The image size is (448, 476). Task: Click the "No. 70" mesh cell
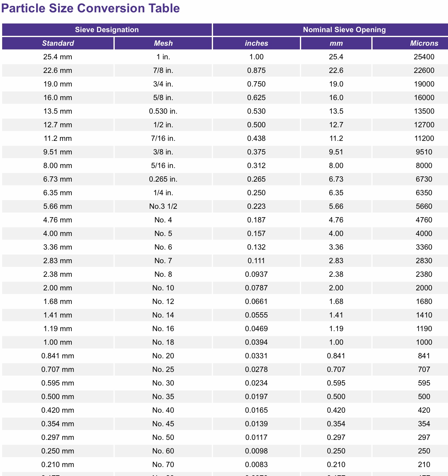click(163, 465)
